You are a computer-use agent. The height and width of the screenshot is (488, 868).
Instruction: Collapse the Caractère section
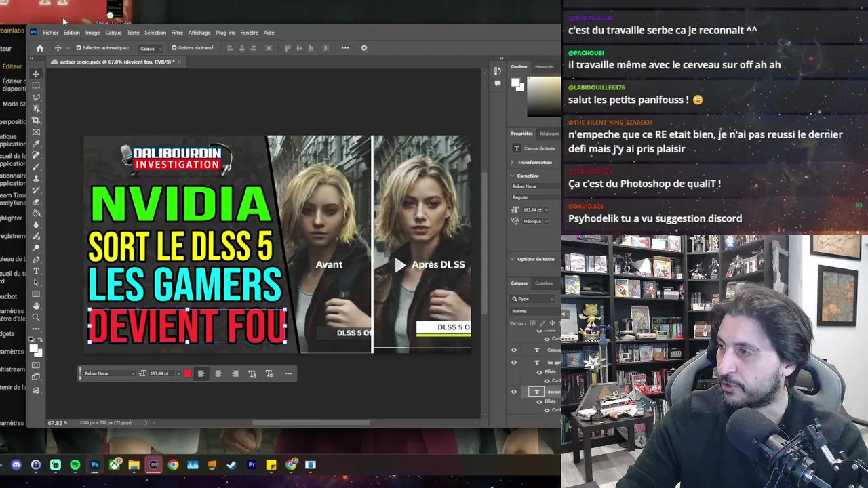pyautogui.click(x=512, y=176)
